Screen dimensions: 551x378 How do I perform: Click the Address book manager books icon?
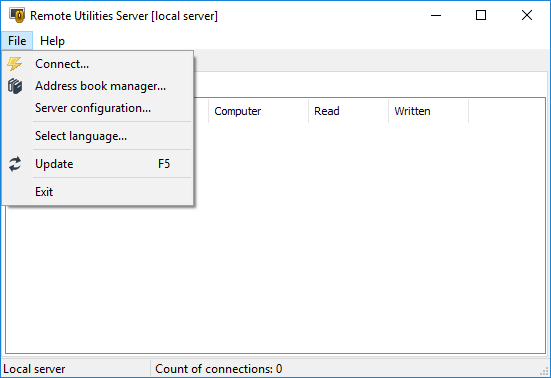point(15,86)
